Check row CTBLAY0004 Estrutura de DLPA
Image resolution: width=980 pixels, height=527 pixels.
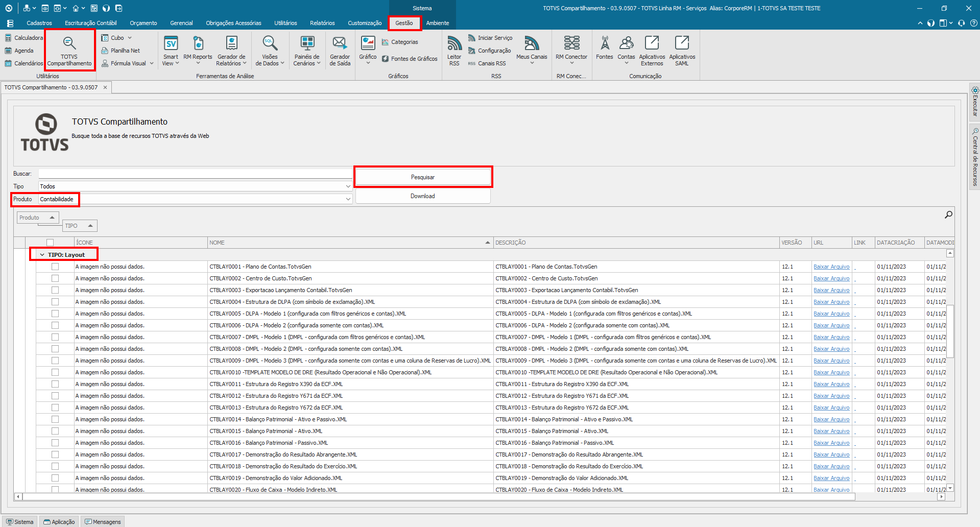(55, 302)
